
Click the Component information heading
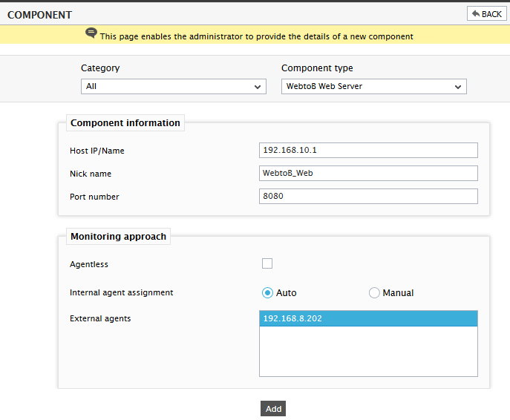(125, 123)
